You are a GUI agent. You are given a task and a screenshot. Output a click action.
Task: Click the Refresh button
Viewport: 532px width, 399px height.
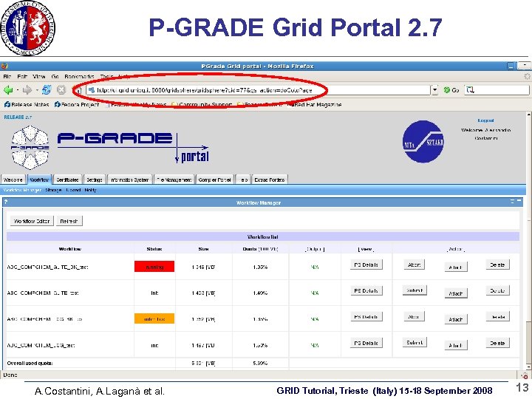69,221
